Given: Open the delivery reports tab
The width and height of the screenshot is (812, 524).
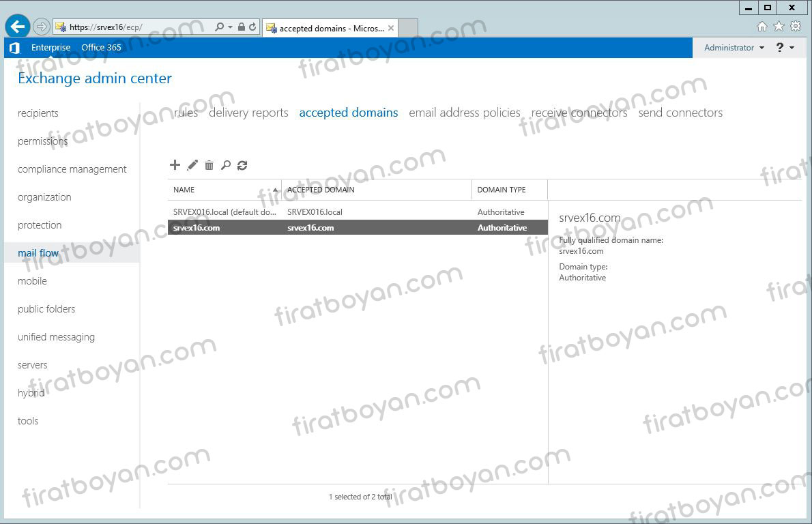Looking at the screenshot, I should coord(248,113).
